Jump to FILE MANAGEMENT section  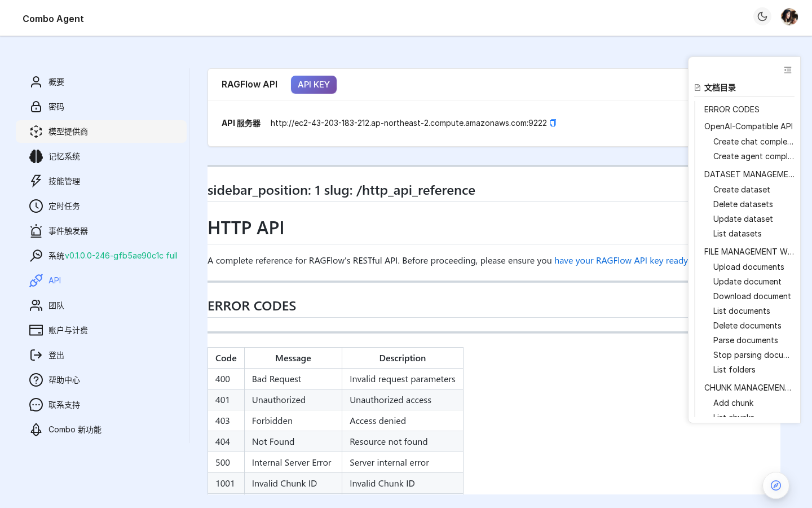pyautogui.click(x=749, y=252)
